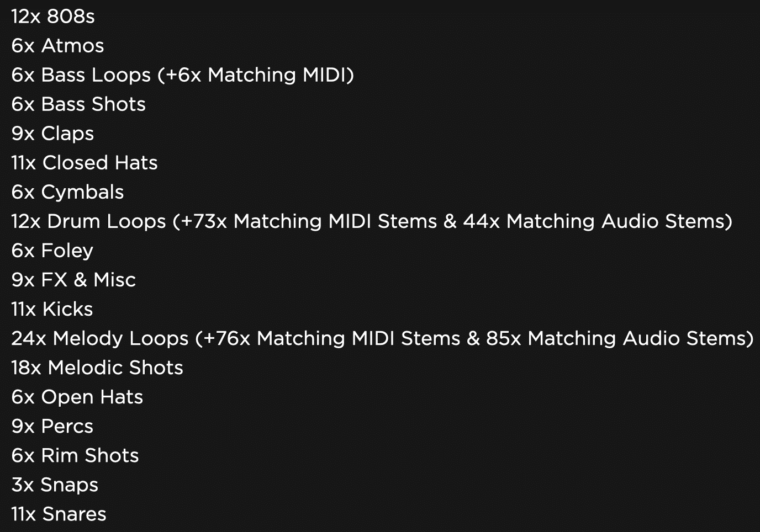The width and height of the screenshot is (760, 532).
Task: Click the '9x FX & Misc' entry
Action: (x=73, y=280)
